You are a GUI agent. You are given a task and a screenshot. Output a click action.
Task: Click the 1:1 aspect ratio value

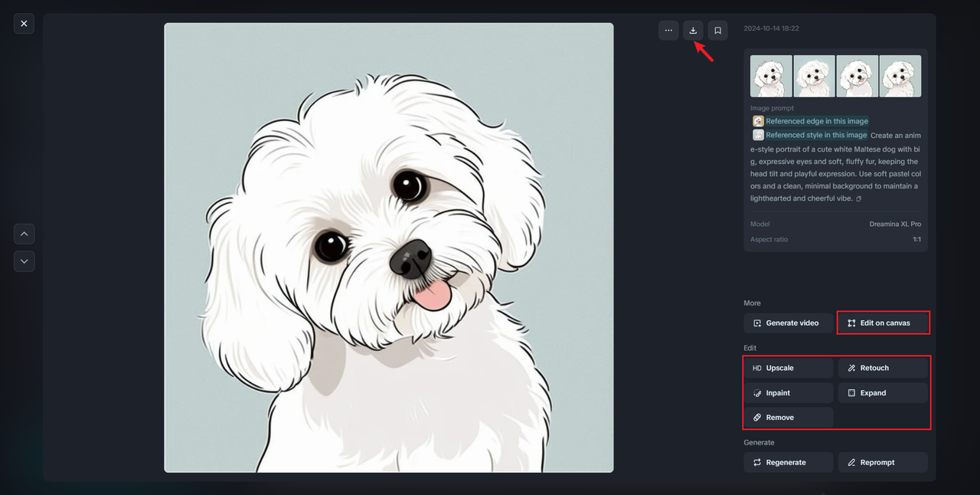[916, 239]
